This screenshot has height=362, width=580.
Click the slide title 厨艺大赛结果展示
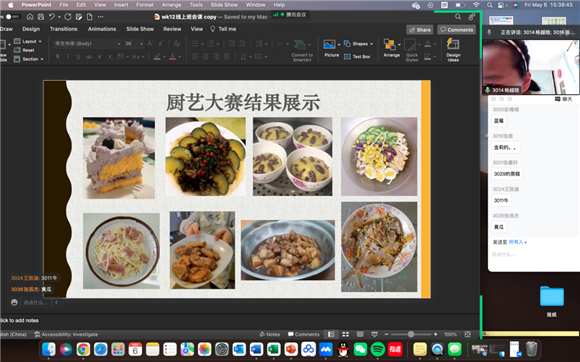pyautogui.click(x=243, y=102)
